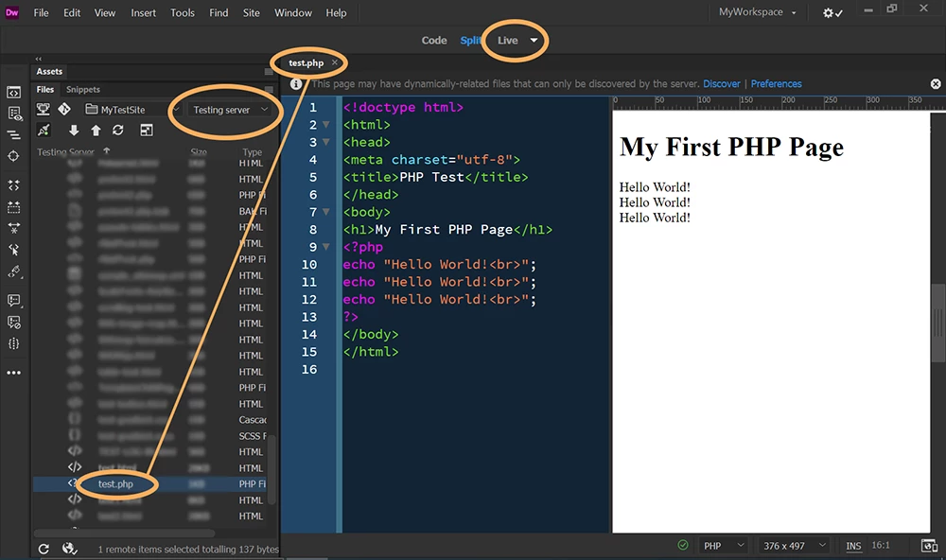This screenshot has height=560, width=946.
Task: Click the globe log icon in Files panel footer
Action: click(x=70, y=549)
